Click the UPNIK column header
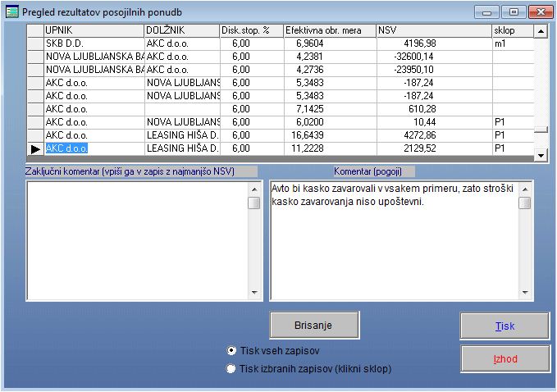557x392 pixels. click(x=94, y=30)
